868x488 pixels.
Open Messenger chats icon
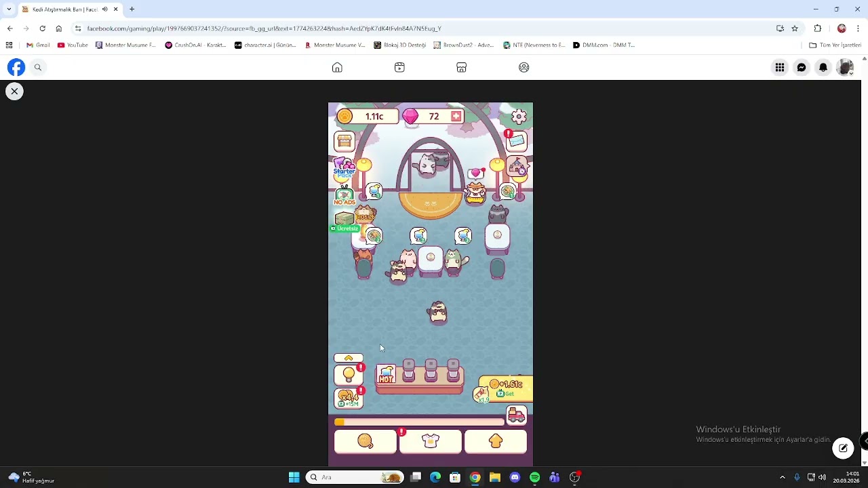point(802,67)
